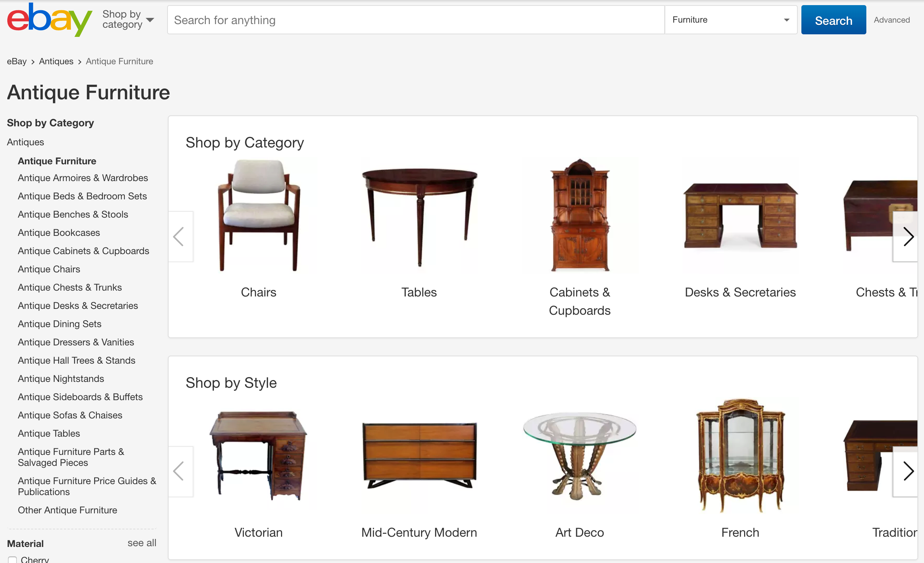Click see all next to Material
The height and width of the screenshot is (563, 924).
coord(142,543)
